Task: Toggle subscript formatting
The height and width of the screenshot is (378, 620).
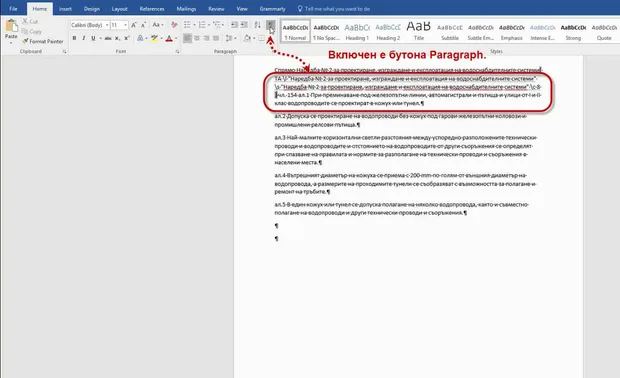Action: pyautogui.click(x=117, y=38)
